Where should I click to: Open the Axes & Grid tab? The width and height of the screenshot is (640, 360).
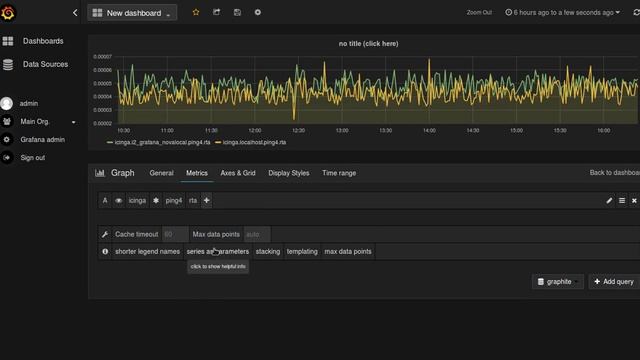tap(238, 173)
